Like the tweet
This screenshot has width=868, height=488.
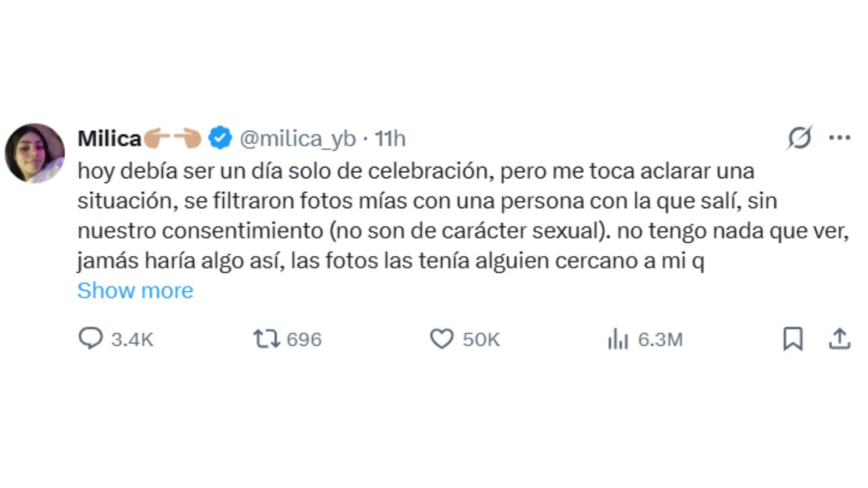pos(441,339)
